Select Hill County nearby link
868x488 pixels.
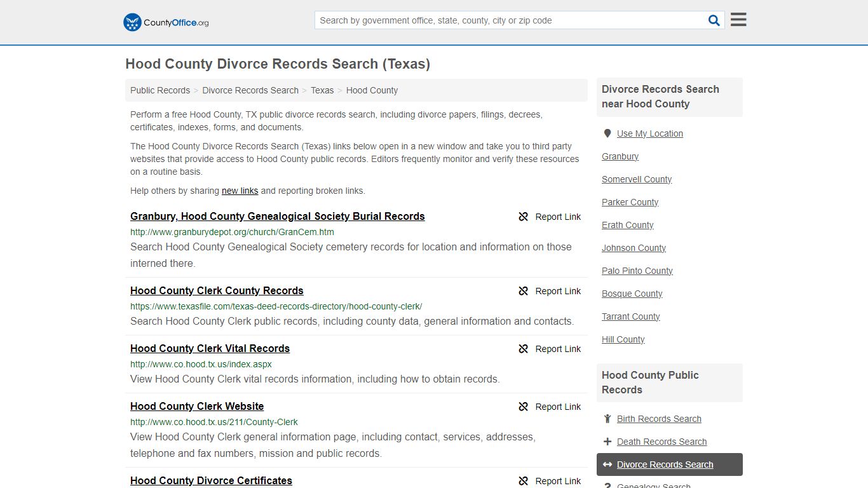point(623,339)
